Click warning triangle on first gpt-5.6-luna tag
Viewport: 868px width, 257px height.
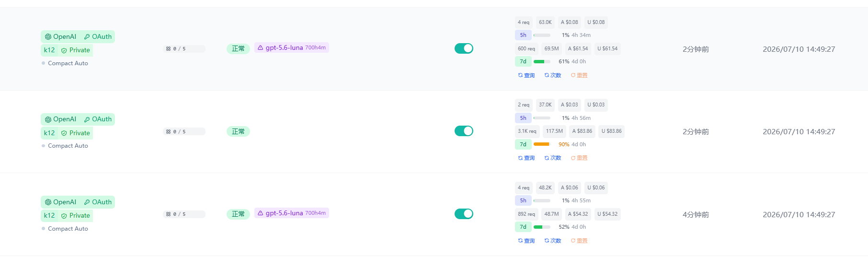coord(261,47)
